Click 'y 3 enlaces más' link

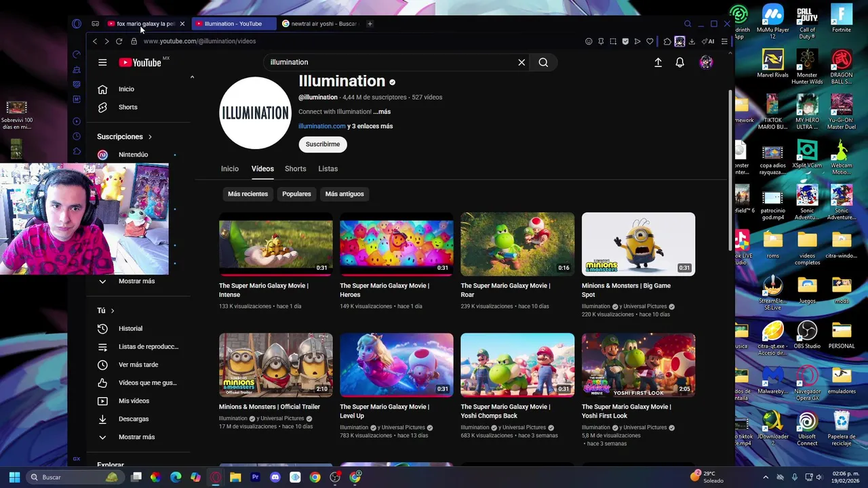click(x=370, y=126)
